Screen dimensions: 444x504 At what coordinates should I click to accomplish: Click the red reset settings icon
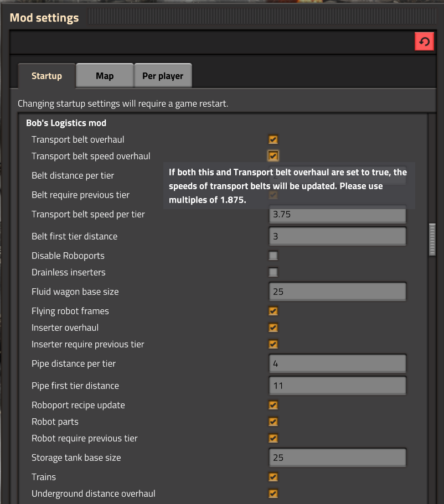tap(424, 41)
